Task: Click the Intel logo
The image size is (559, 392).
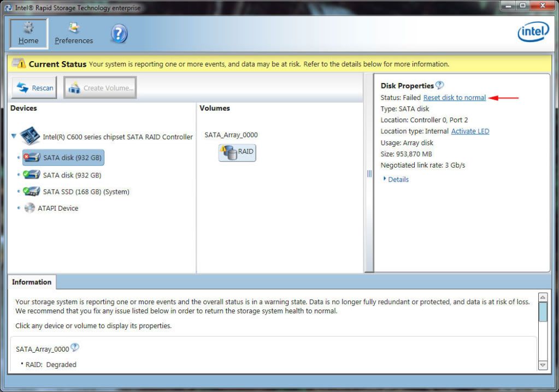Action: coord(533,32)
